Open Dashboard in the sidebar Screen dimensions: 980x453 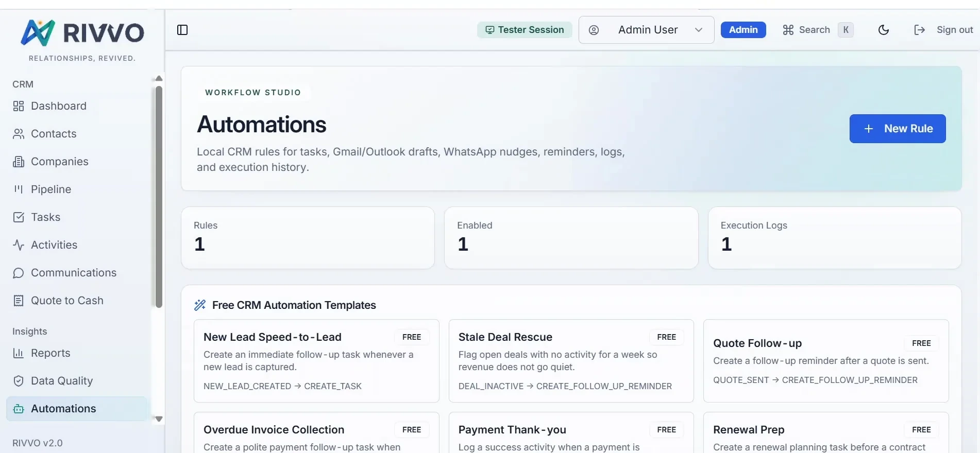[x=77, y=106]
